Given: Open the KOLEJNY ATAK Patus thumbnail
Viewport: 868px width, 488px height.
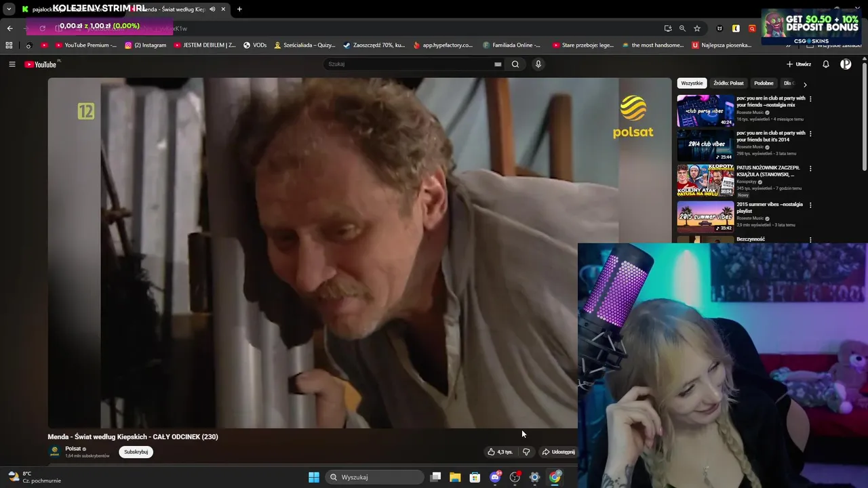Looking at the screenshot, I should coord(705,181).
